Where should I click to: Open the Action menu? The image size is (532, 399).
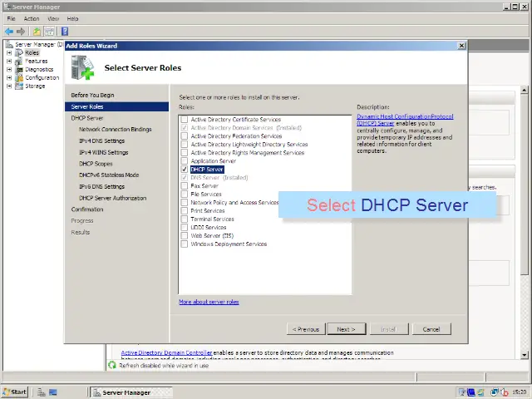(32, 18)
